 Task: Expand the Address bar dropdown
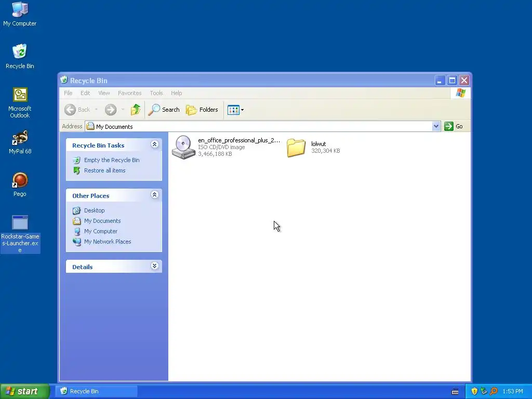tap(436, 126)
